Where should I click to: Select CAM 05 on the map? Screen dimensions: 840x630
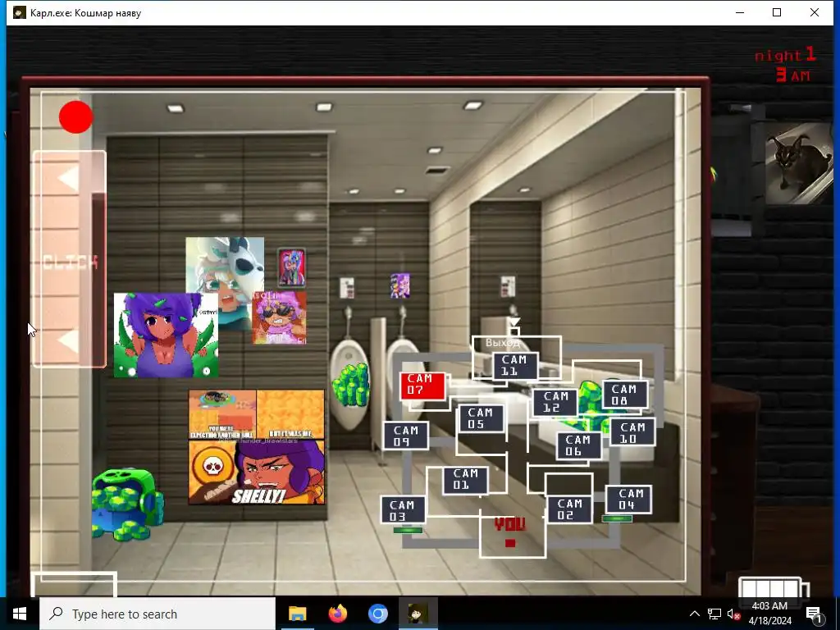(x=481, y=419)
